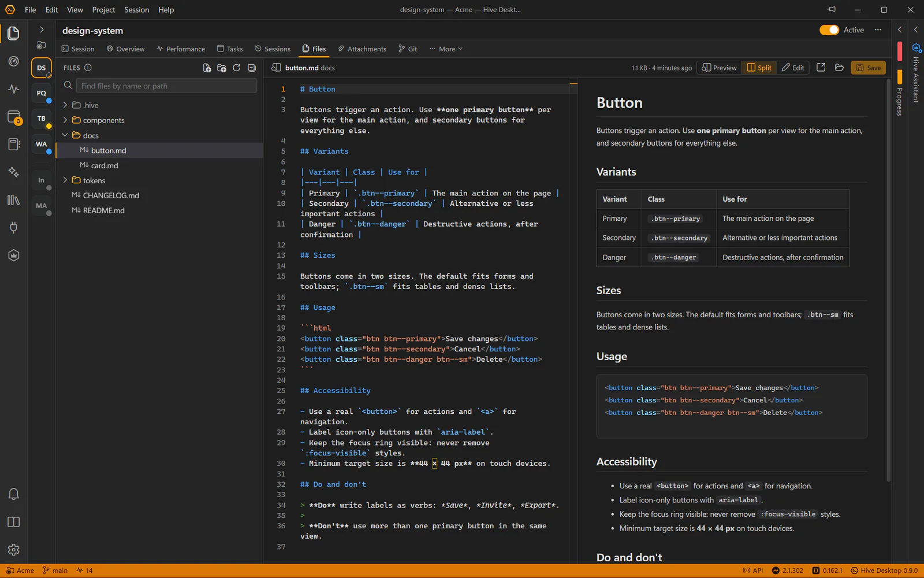Open the library books icon in the left rail

13,200
